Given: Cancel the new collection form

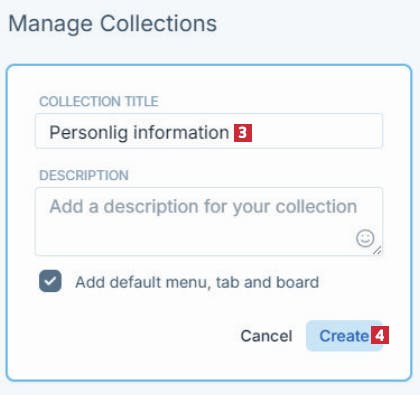Looking at the screenshot, I should 266,336.
